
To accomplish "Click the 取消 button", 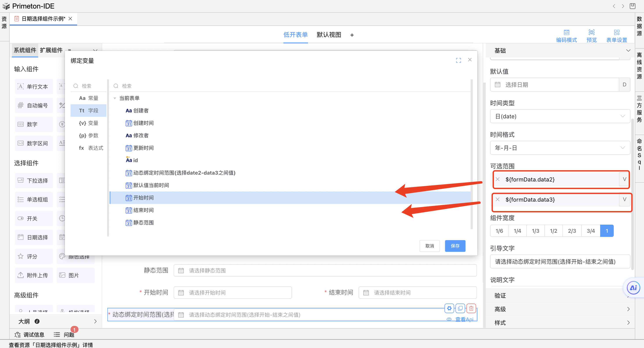I will 429,246.
